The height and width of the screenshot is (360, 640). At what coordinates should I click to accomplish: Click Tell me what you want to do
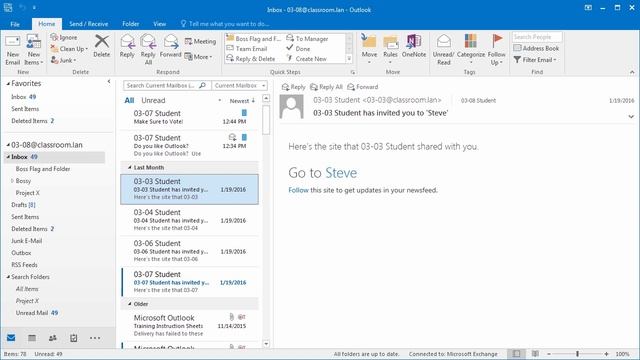click(225, 24)
